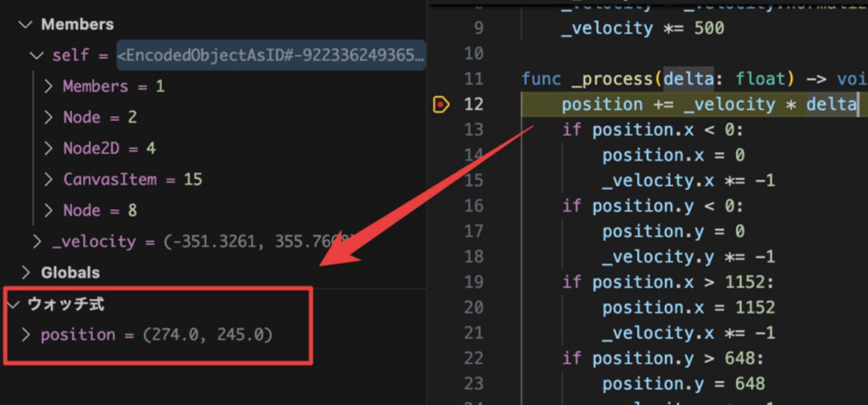
Task: Click line number 19 in the gutter
Action: click(x=473, y=282)
